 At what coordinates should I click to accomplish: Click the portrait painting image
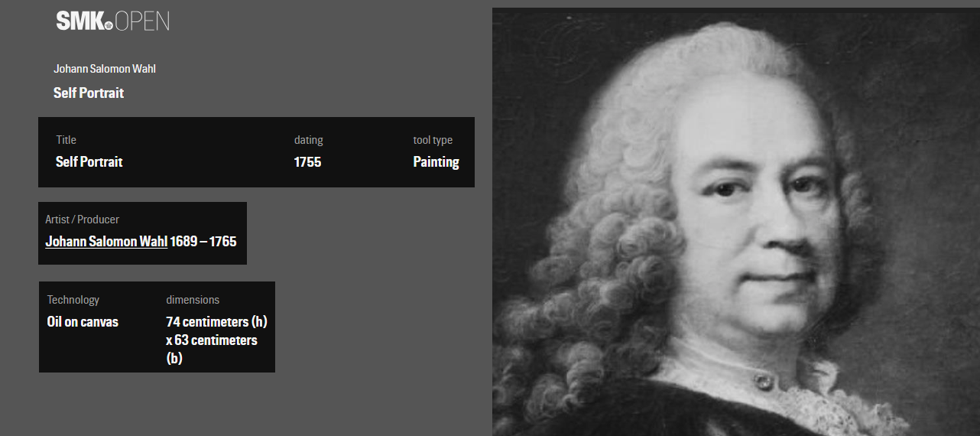click(735, 222)
